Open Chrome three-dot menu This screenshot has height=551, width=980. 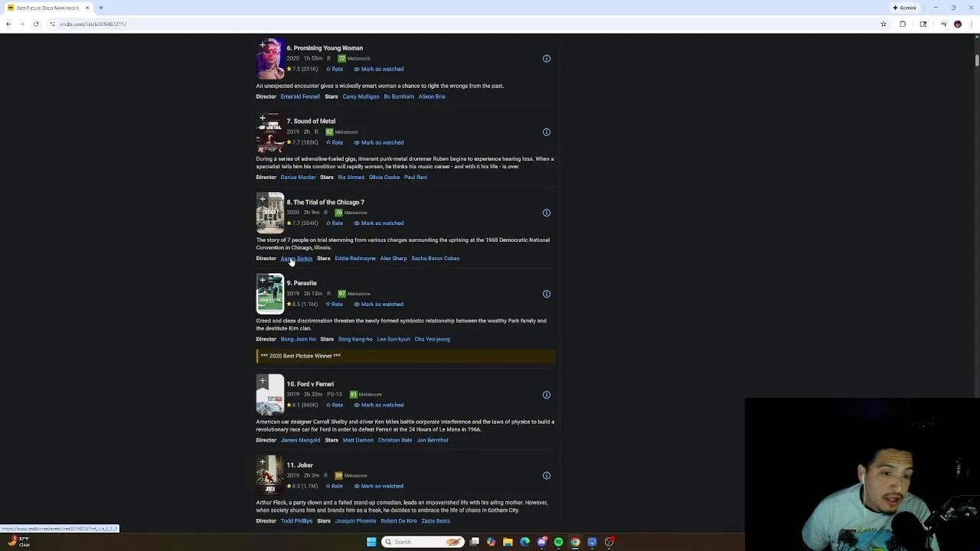point(972,24)
